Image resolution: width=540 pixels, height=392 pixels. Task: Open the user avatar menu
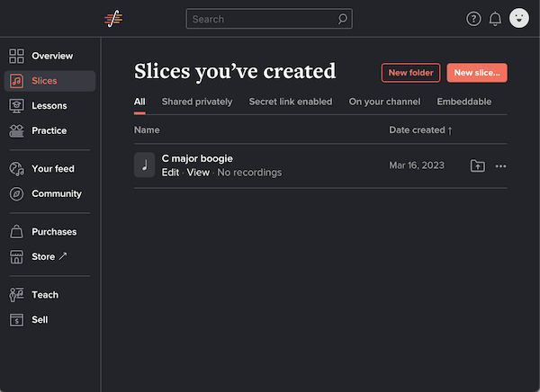tap(518, 18)
